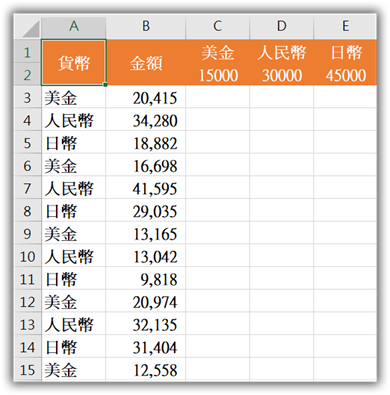This screenshot has width=390, height=395.
Task: Click the cell with 29,035
Action: click(146, 211)
